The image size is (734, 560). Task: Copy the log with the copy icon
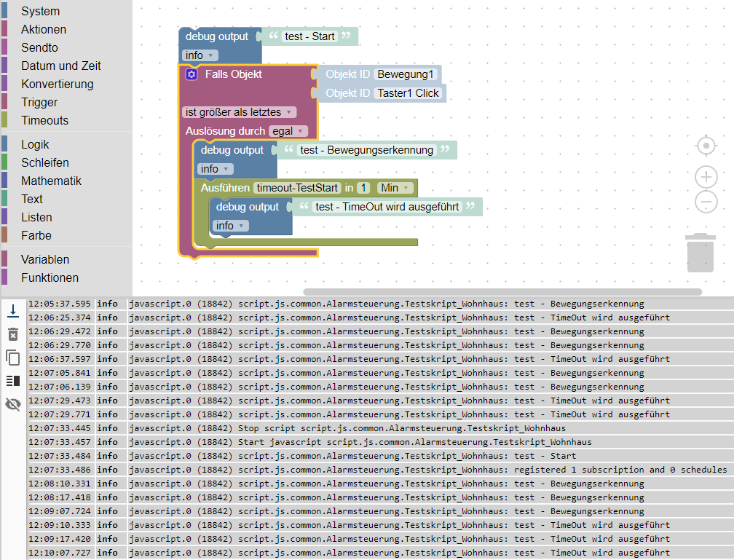click(x=13, y=358)
